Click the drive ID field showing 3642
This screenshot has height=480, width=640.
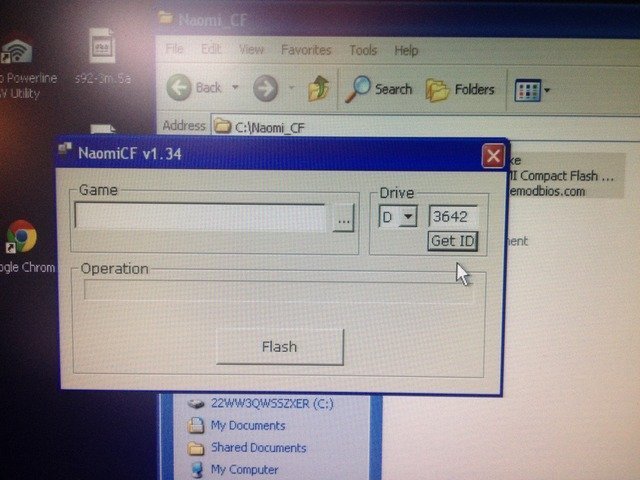coord(453,217)
